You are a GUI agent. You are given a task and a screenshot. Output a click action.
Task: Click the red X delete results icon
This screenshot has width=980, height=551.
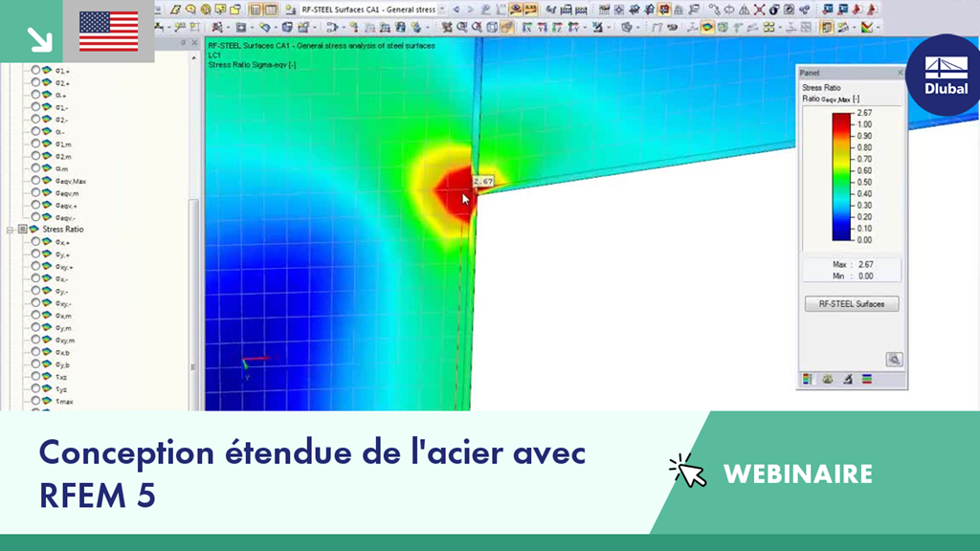click(759, 10)
